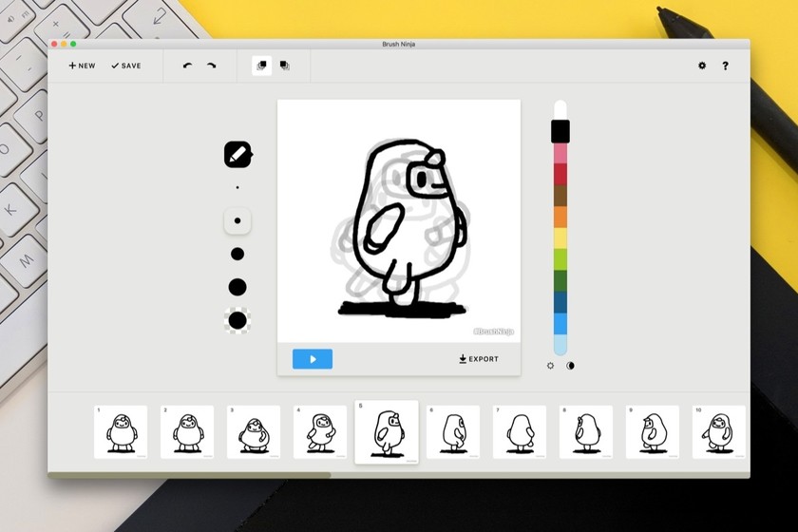Viewport: 798px width, 532px height.
Task: Pick the red color swatch
Action: point(560,174)
